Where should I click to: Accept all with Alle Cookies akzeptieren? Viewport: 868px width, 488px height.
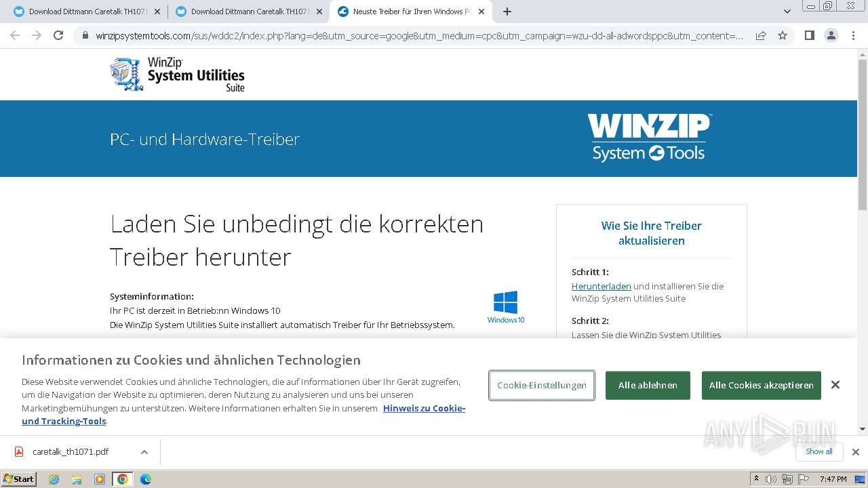pyautogui.click(x=761, y=385)
